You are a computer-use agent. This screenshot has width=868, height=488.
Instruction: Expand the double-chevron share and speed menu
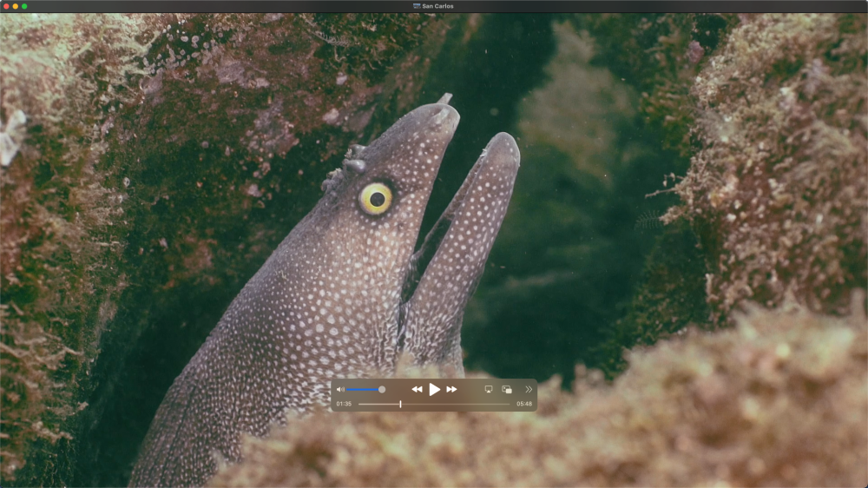pyautogui.click(x=529, y=390)
